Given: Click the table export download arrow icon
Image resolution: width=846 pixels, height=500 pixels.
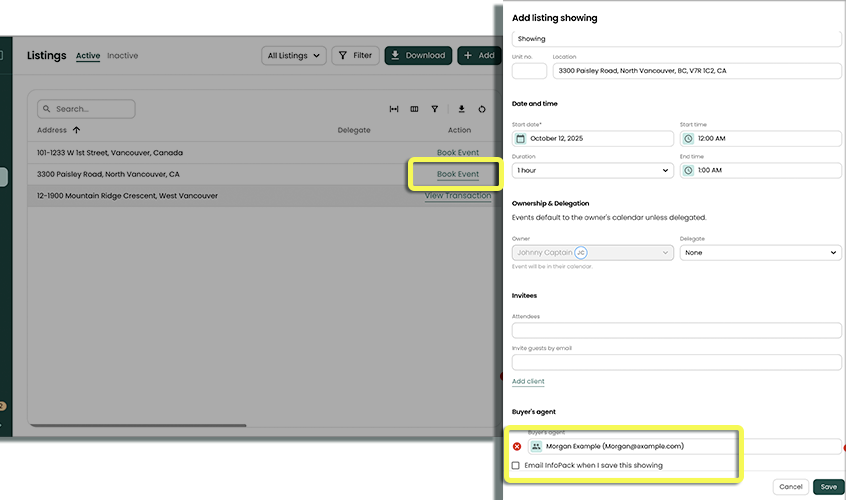Looking at the screenshot, I should point(462,109).
